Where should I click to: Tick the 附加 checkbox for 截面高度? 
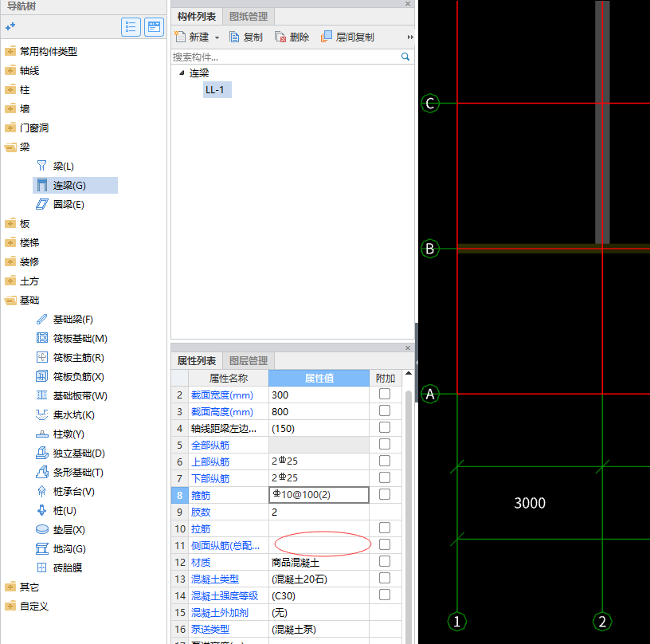point(385,410)
